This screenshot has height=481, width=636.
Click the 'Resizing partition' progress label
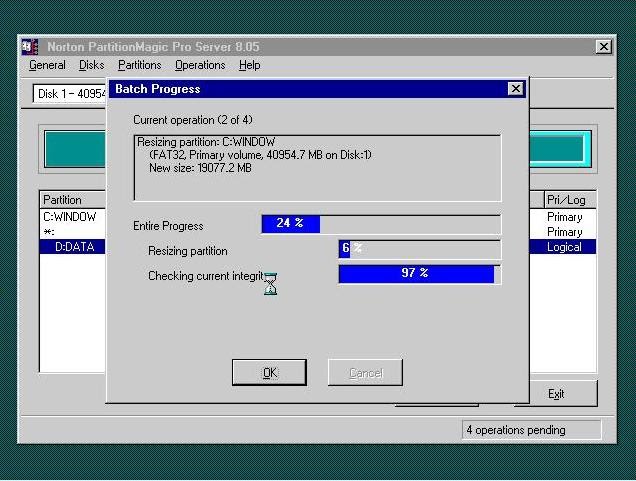coord(187,251)
